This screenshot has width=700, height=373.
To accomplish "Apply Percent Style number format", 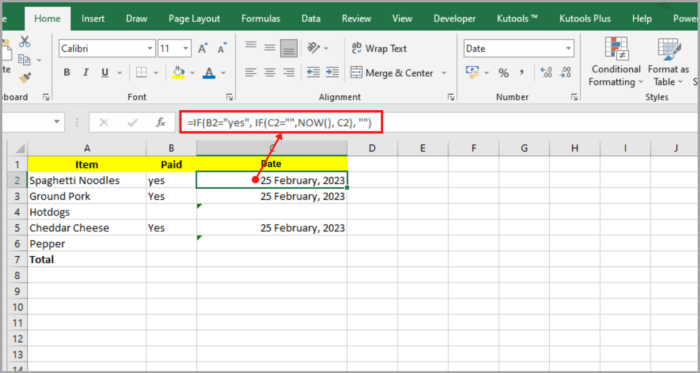I will coord(504,73).
